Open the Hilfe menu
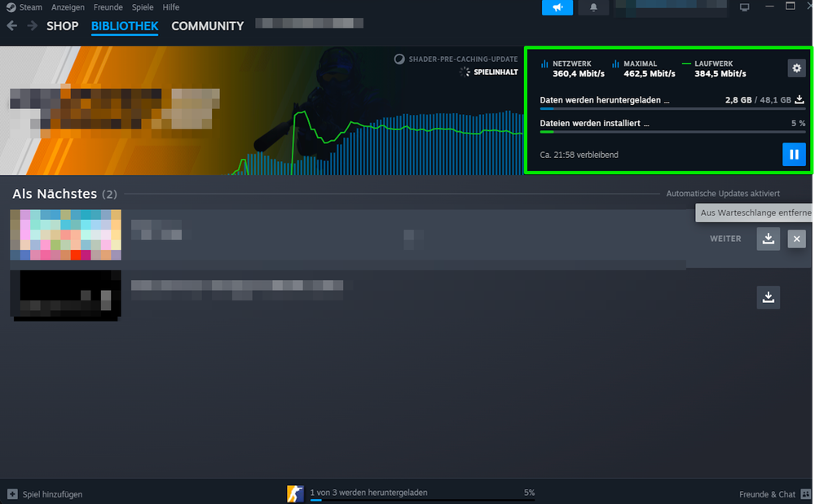 (x=171, y=7)
